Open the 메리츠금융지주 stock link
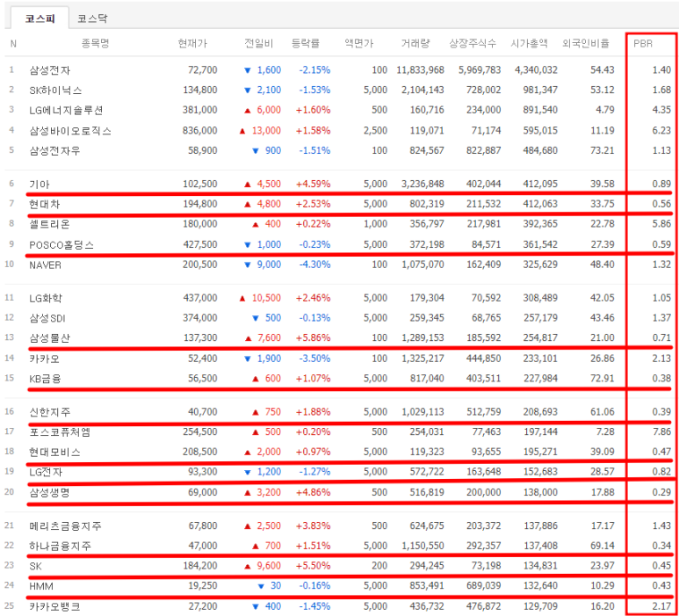The width and height of the screenshot is (679, 616). (65, 525)
